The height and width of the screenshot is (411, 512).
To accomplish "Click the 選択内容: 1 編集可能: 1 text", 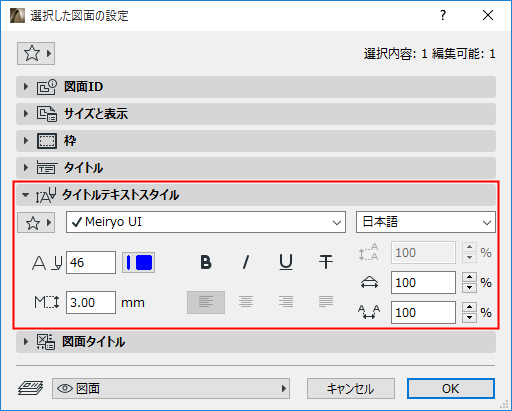I will (430, 54).
